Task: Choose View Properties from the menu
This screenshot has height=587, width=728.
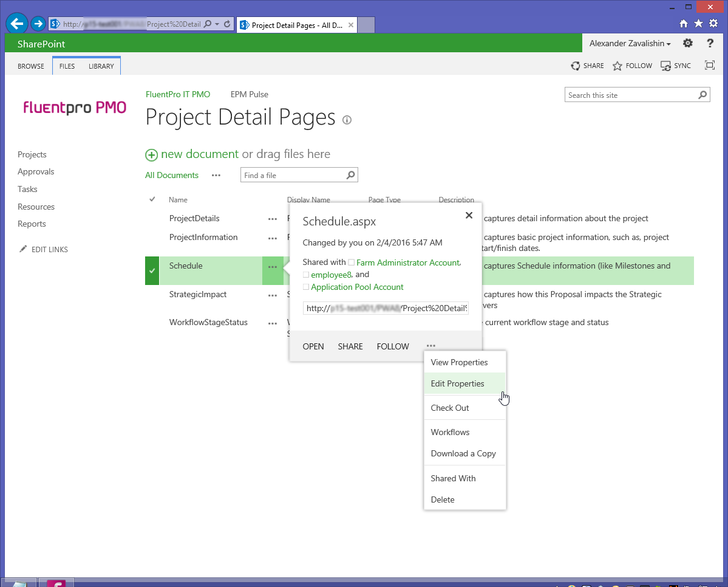Action: coord(464,362)
